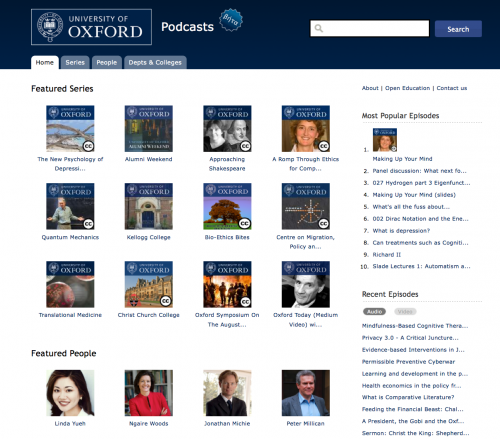Screen dimensions: 500x439
Task: Open Oxford Today (Medium Video) cover image
Action: coord(306,284)
